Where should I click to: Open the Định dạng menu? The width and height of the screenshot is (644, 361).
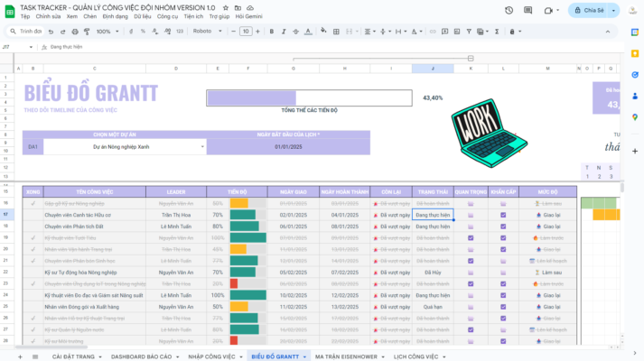coord(115,16)
